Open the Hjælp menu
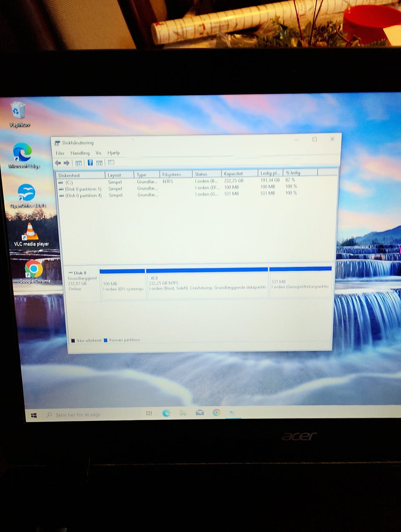The image size is (401, 532). (114, 153)
